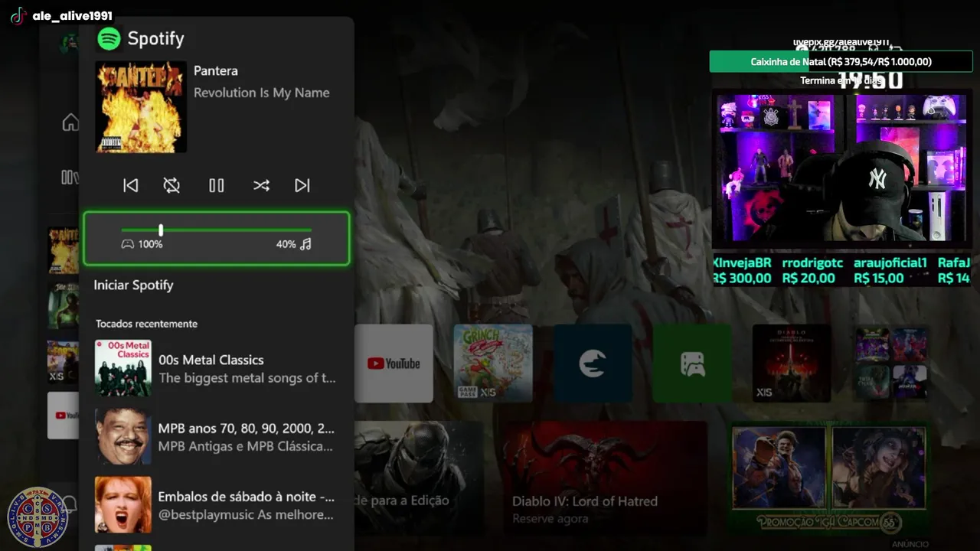Open the Diablo game tile
The height and width of the screenshot is (551, 980).
point(792,364)
